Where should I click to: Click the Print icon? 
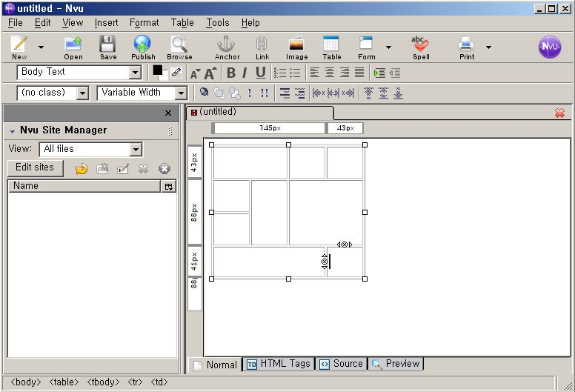[x=466, y=44]
